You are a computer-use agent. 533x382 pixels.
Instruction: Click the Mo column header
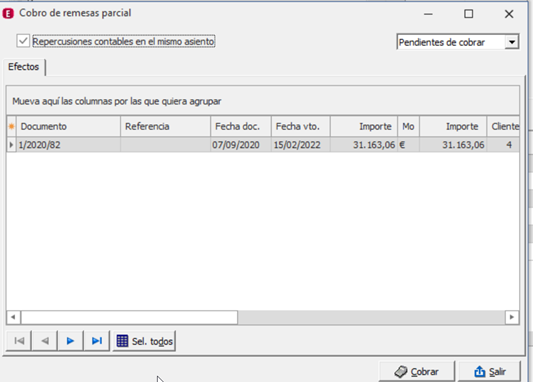[408, 126]
